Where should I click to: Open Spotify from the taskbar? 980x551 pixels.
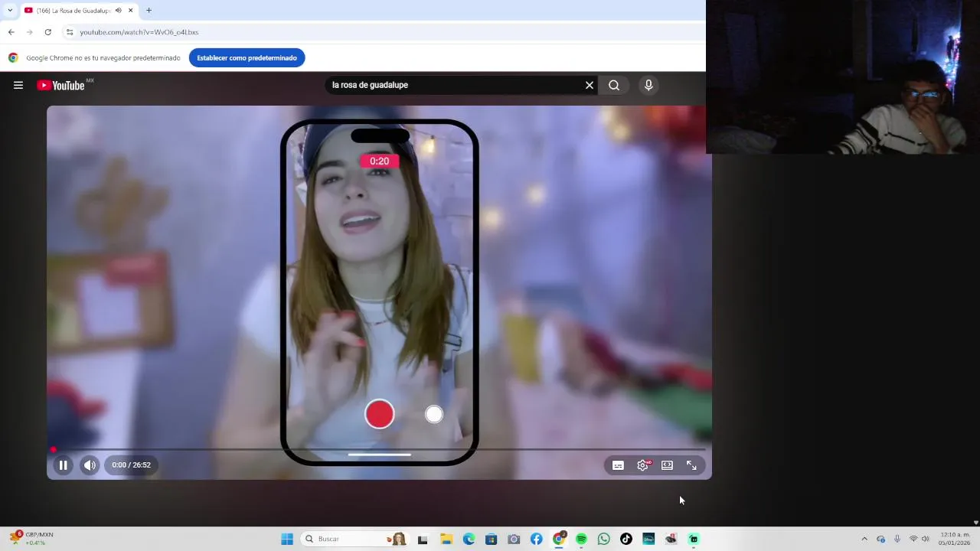581,539
